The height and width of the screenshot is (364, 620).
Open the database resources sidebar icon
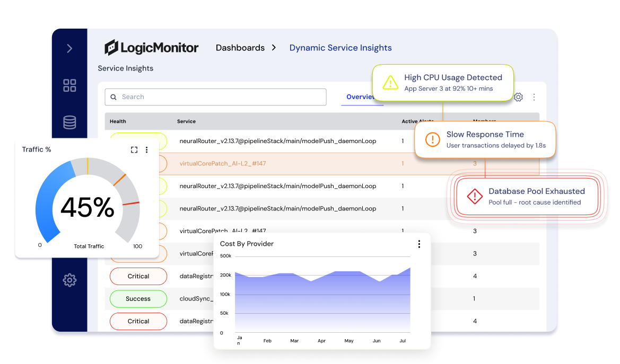69,122
